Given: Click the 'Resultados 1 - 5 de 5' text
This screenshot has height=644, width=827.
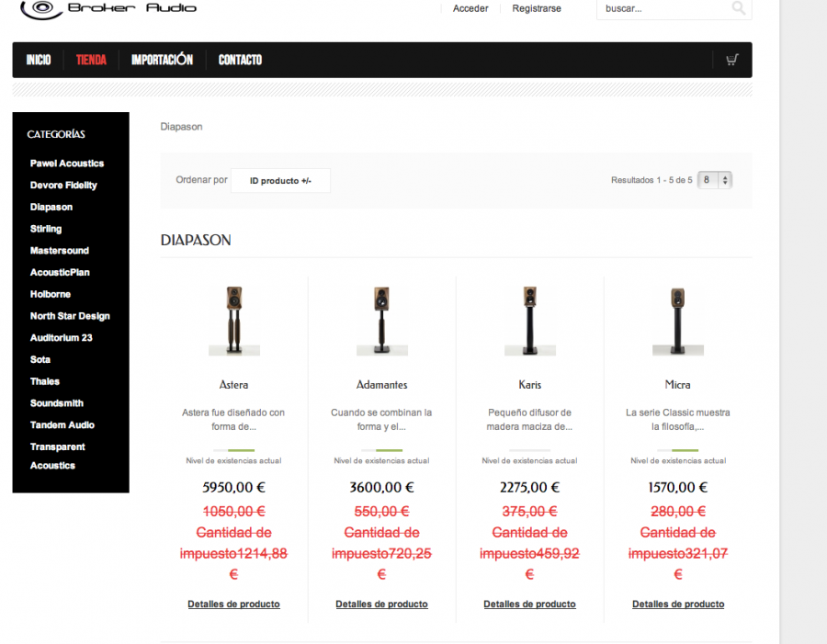Looking at the screenshot, I should click(x=651, y=180).
